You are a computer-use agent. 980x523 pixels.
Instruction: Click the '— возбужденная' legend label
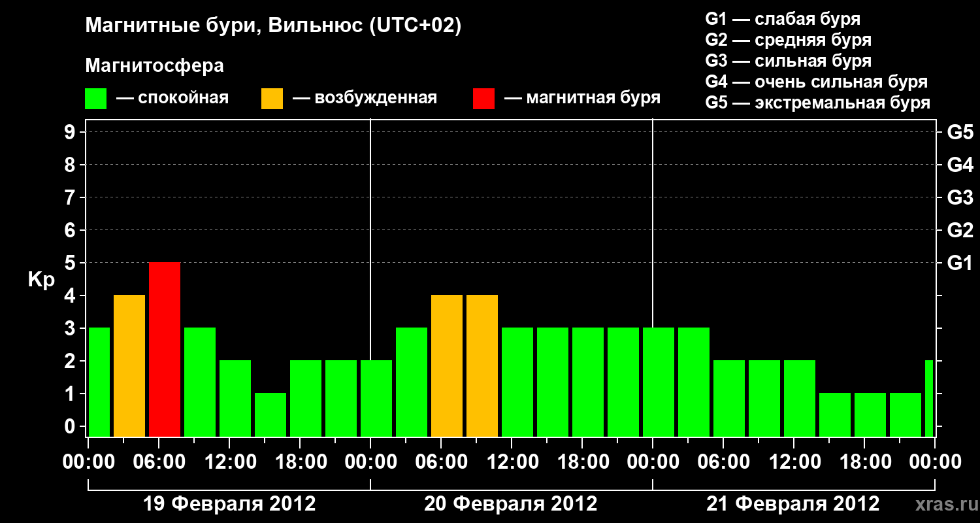pos(365,99)
